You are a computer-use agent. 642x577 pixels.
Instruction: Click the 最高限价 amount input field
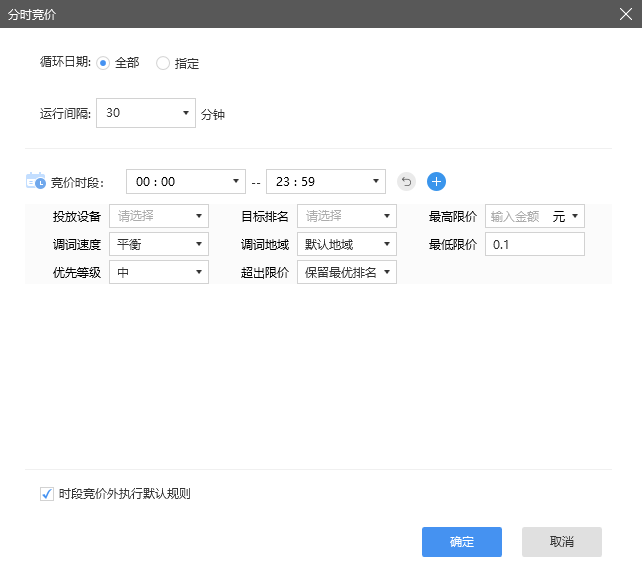click(x=517, y=216)
